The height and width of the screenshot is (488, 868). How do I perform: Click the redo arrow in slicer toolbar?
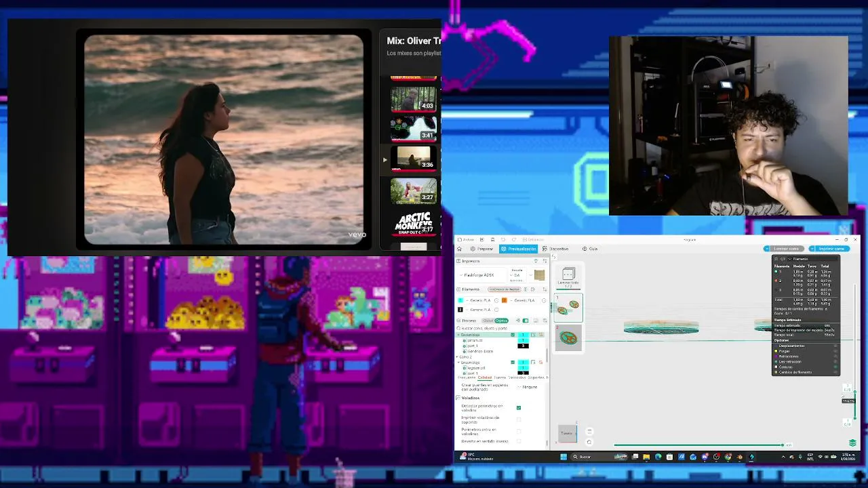coord(513,239)
